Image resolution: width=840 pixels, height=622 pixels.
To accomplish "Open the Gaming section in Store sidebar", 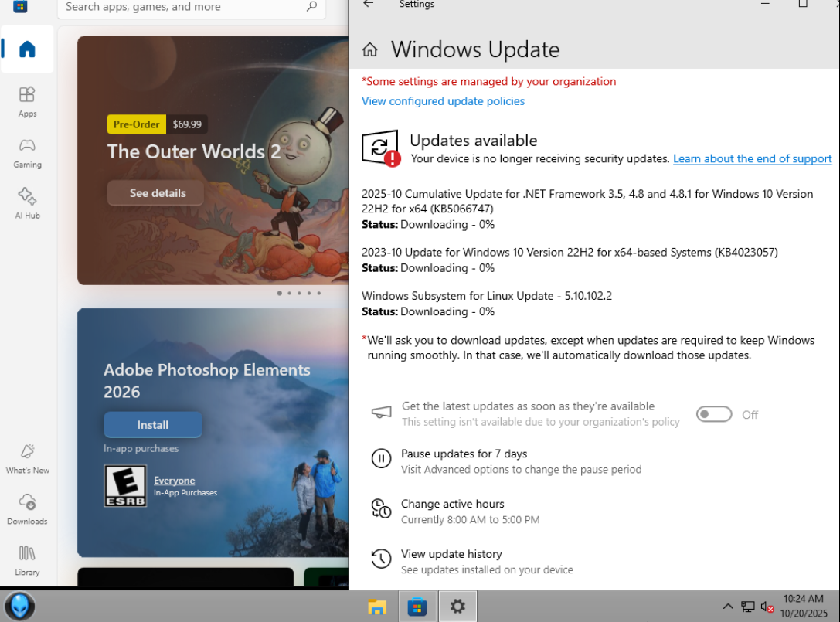I will (27, 153).
